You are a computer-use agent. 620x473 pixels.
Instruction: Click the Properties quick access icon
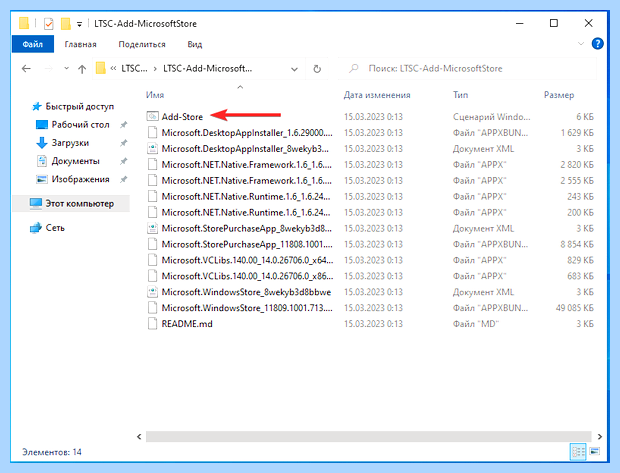click(49, 24)
